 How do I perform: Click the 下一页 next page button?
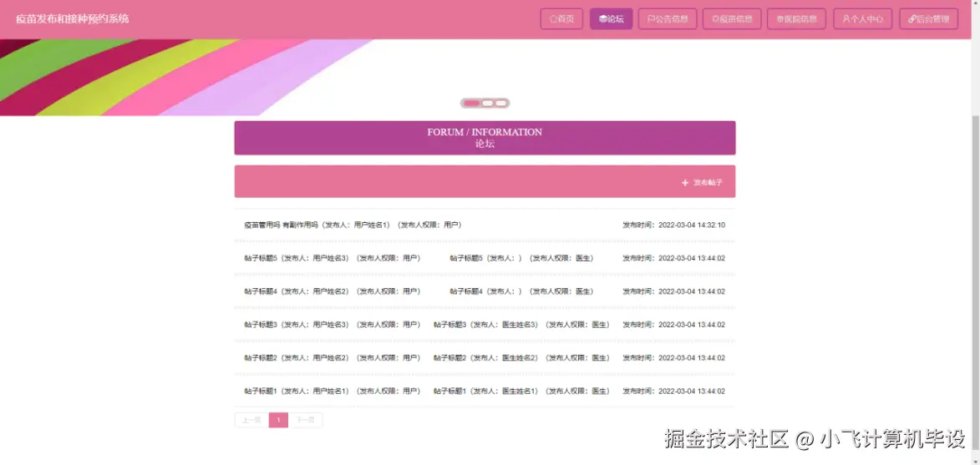(x=306, y=420)
